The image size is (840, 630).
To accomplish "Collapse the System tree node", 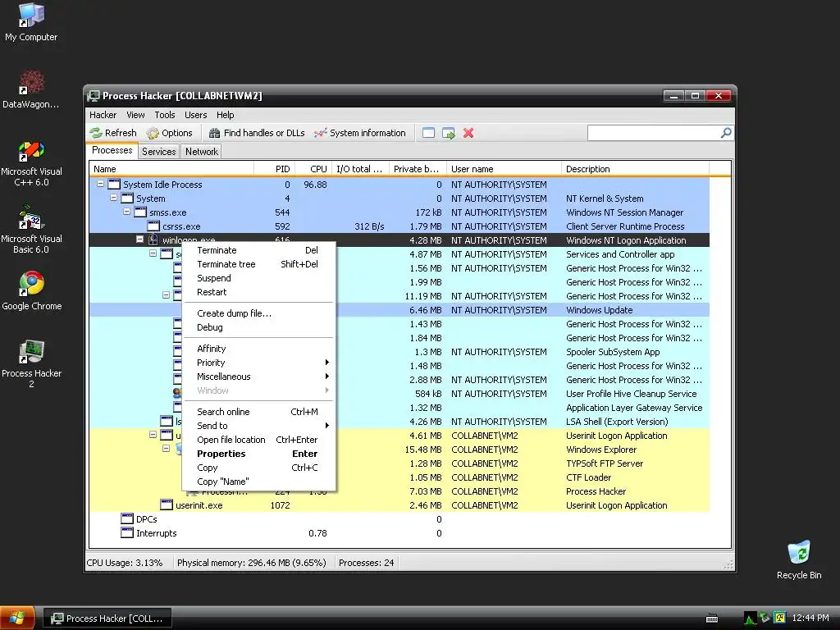I will pos(113,198).
